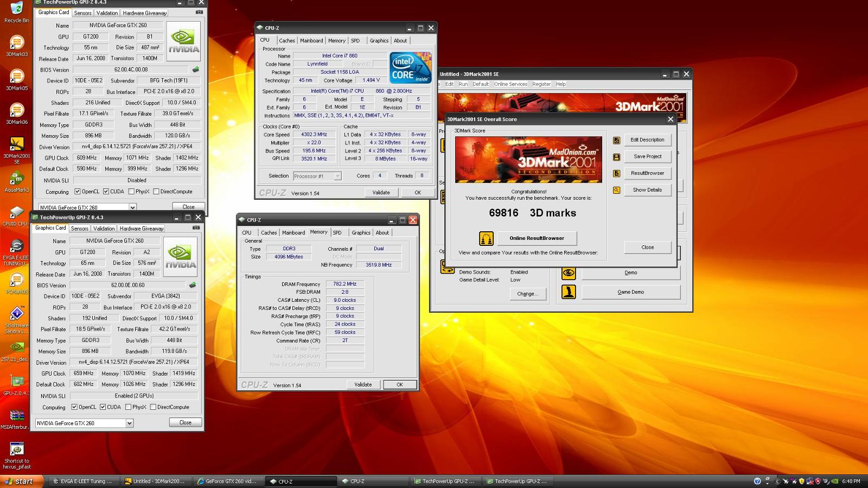Open Processor #1 selection dropdown in CPU-Z
Viewport: 868px width, 488px height.
[337, 176]
